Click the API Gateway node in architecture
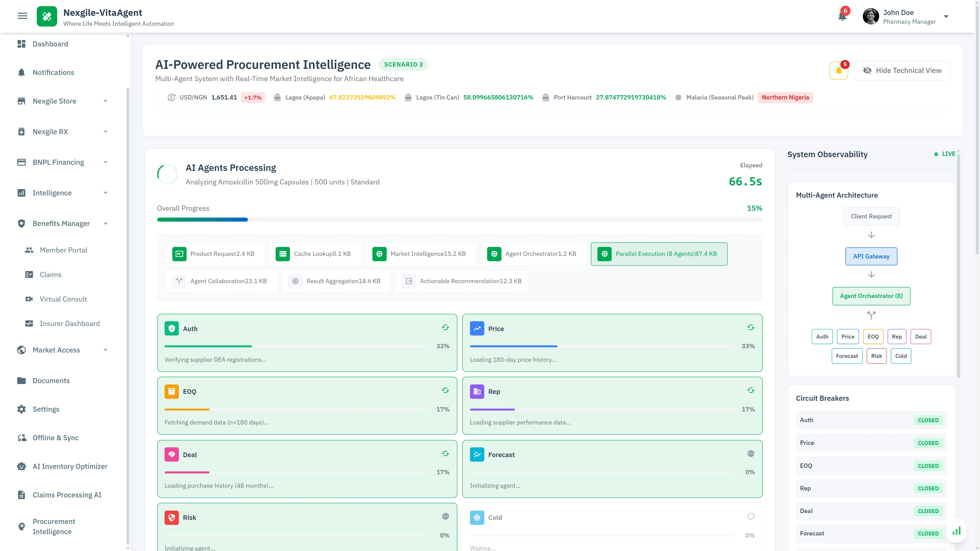Screen dimensions: 980x551 [871, 256]
